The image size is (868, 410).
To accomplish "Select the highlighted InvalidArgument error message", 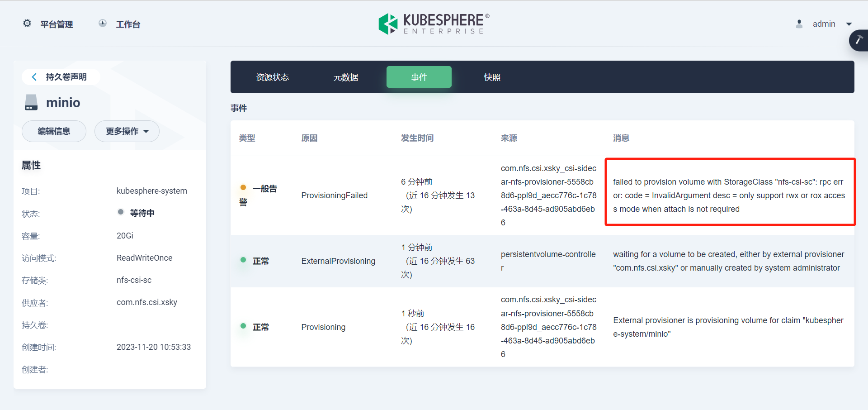I will (728, 195).
